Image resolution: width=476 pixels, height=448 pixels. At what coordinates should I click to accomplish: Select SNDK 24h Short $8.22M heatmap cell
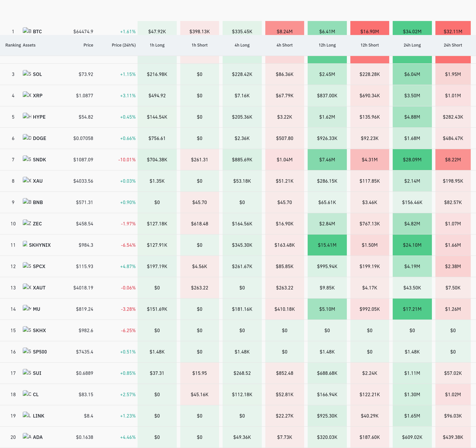453,160
